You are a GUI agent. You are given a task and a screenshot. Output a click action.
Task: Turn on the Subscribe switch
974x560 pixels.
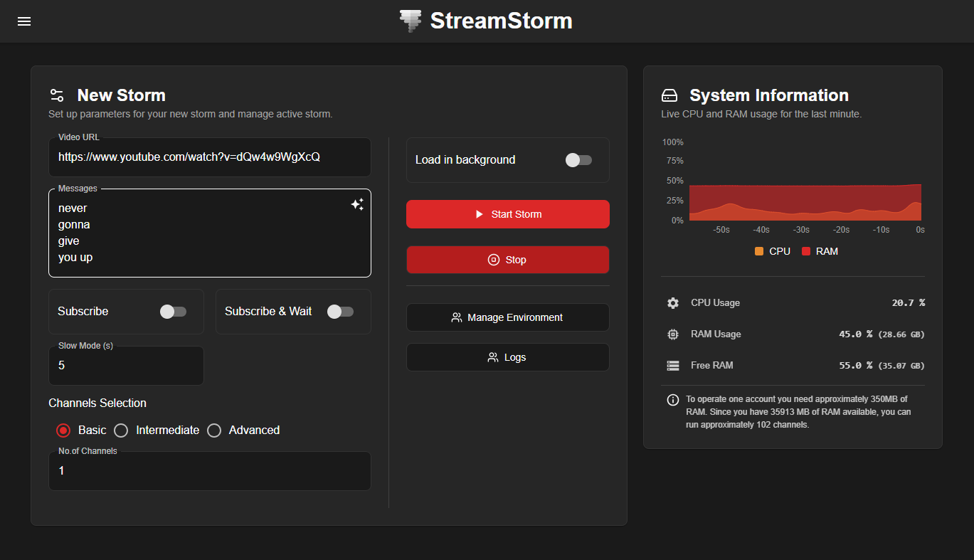point(173,311)
